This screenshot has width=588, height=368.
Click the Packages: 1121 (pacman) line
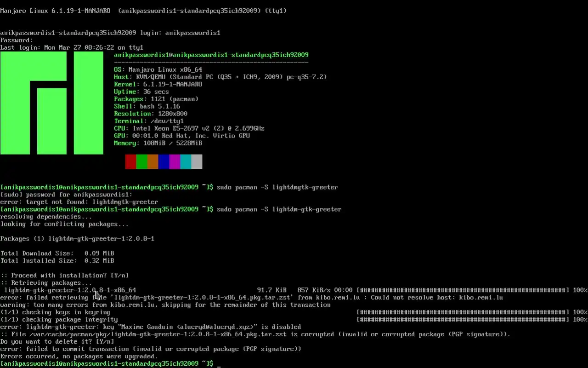156,99
